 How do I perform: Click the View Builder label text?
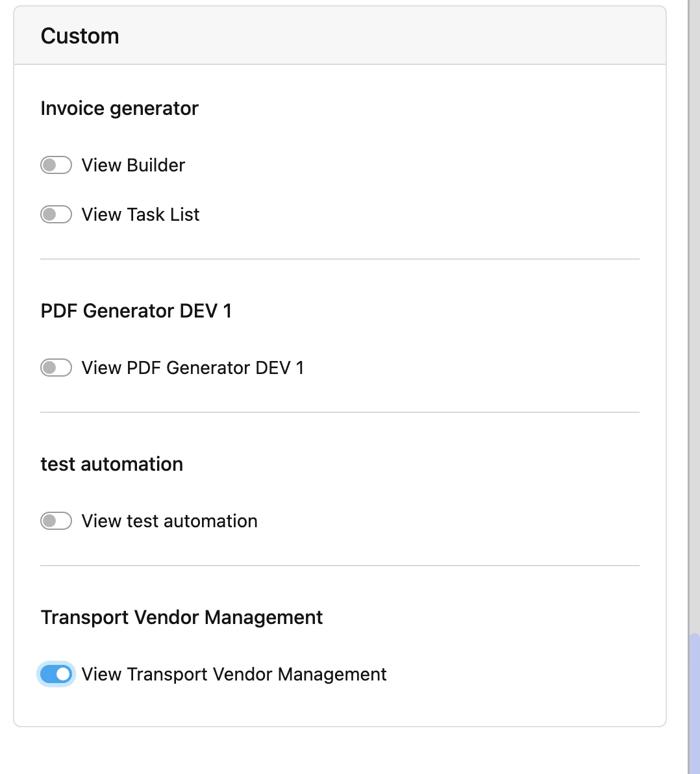(132, 165)
